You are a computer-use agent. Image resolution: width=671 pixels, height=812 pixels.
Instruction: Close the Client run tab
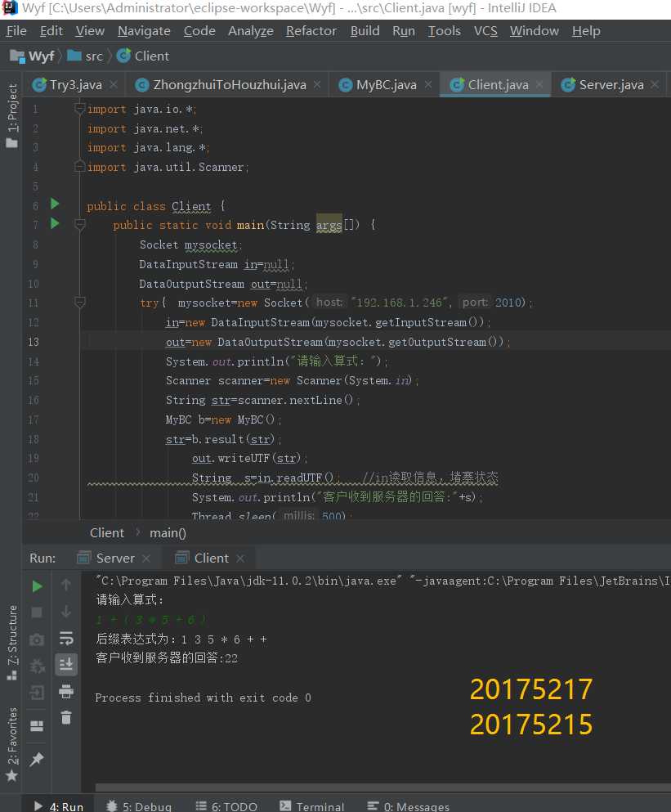click(239, 559)
